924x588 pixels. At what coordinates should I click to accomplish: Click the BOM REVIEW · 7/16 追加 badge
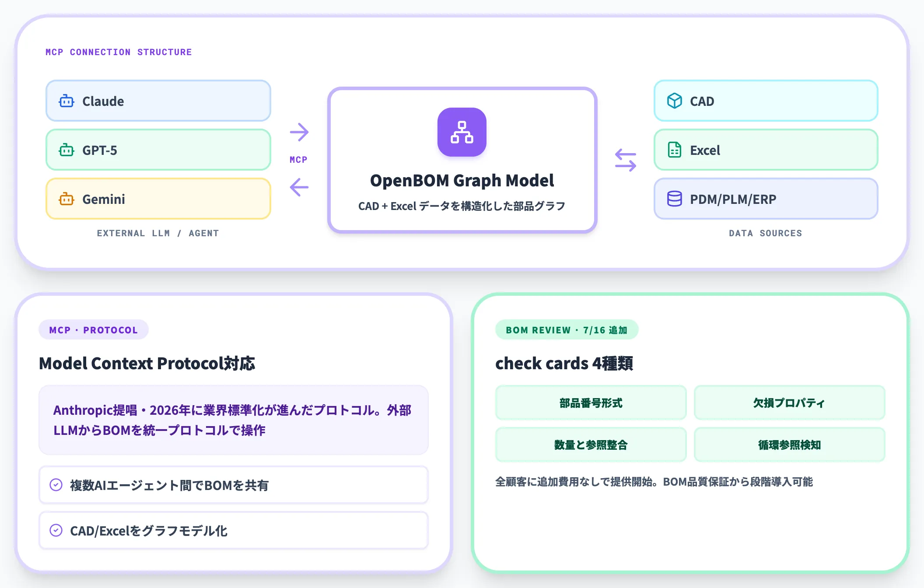pyautogui.click(x=567, y=330)
